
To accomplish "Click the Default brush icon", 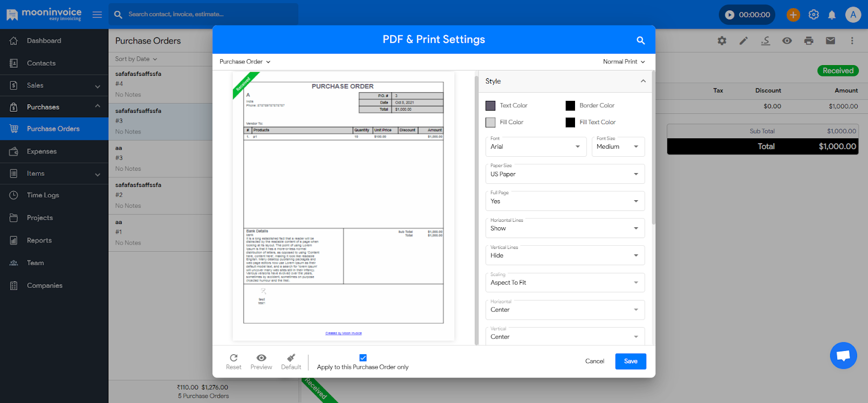I will [291, 358].
